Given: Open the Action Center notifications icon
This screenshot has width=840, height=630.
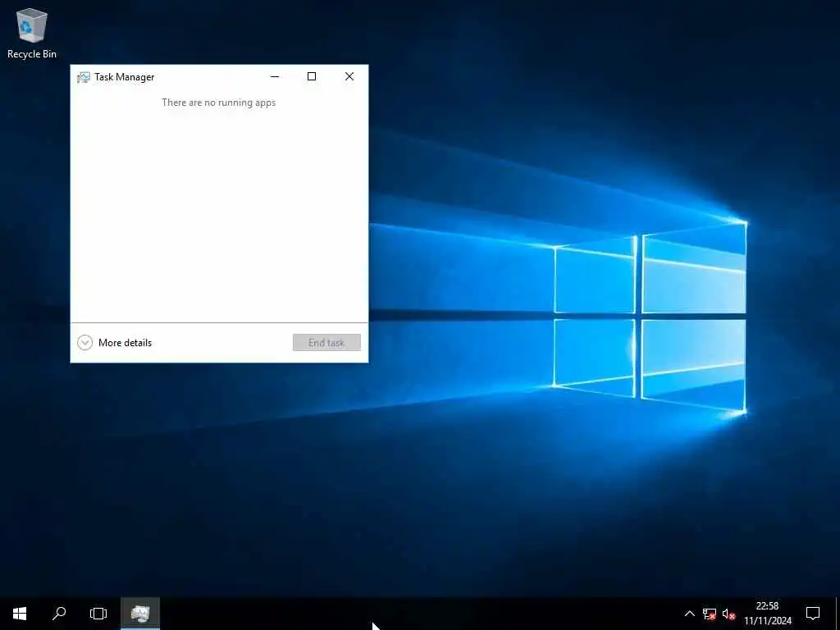Looking at the screenshot, I should (x=813, y=614).
